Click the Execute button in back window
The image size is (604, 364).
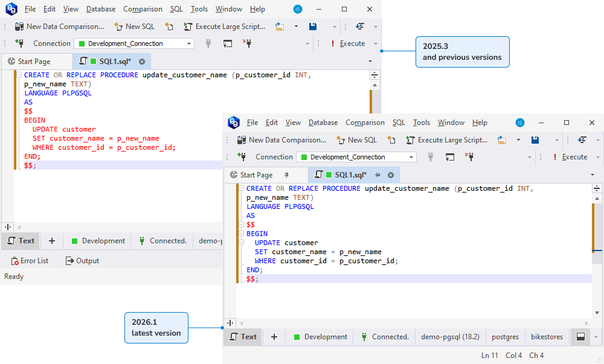(349, 43)
